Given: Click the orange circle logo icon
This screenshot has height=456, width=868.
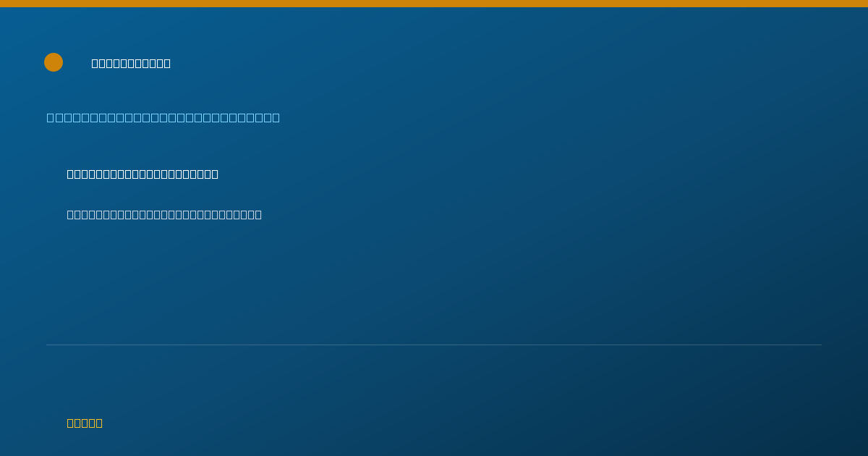Looking at the screenshot, I should click(x=54, y=62).
